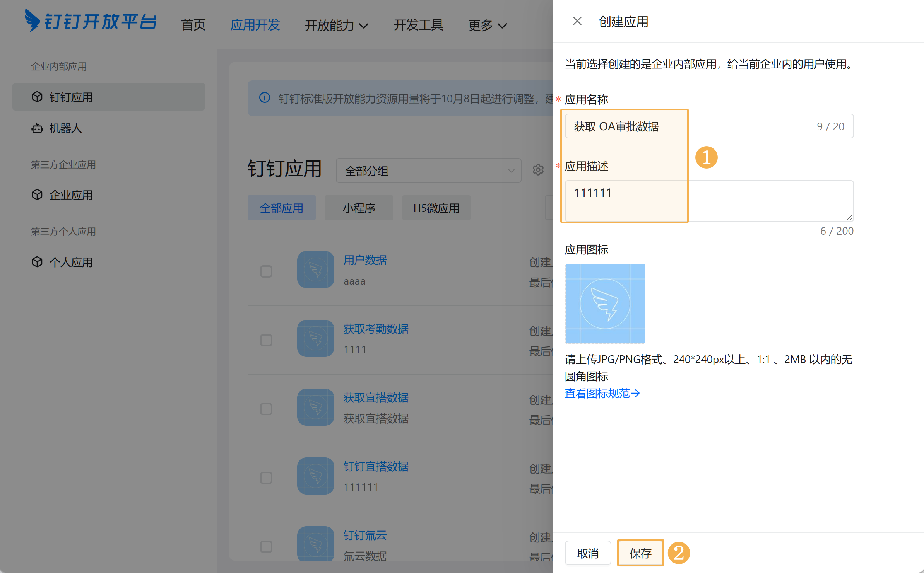Viewport: 924px width, 573px height.
Task: Click the DingTalk Open Platform logo
Action: pos(91,21)
